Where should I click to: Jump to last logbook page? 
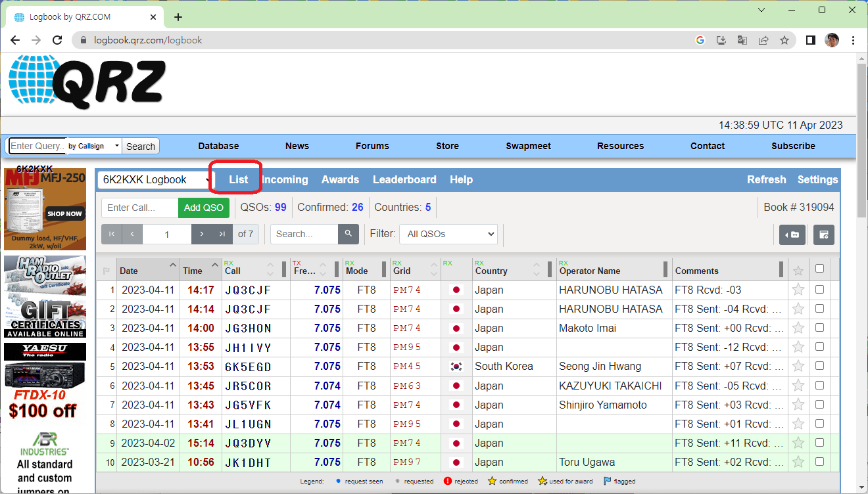tap(223, 234)
